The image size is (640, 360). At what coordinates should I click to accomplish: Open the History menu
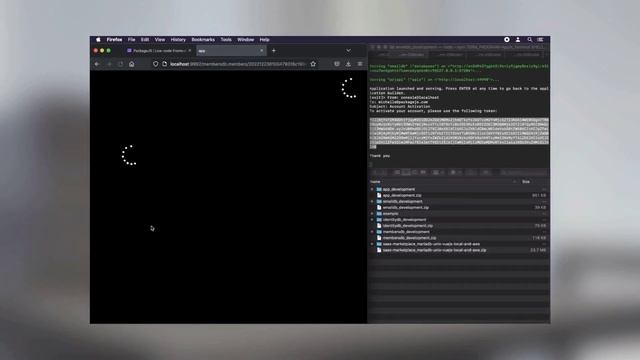click(178, 40)
